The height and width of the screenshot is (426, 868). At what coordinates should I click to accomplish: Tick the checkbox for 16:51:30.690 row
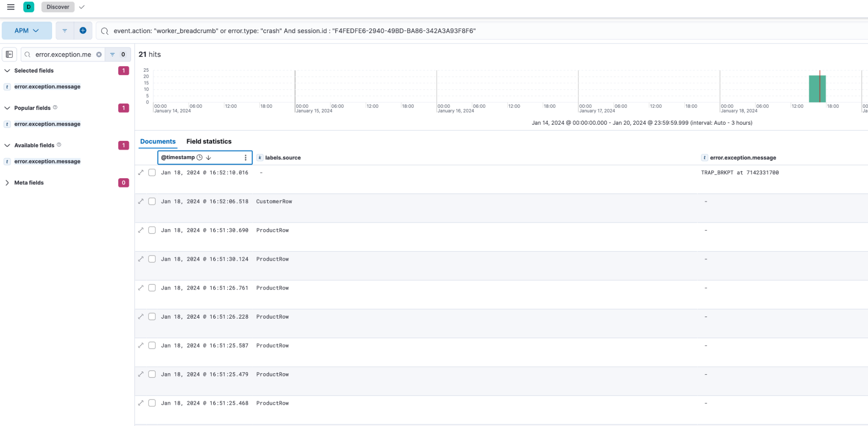pyautogui.click(x=152, y=230)
